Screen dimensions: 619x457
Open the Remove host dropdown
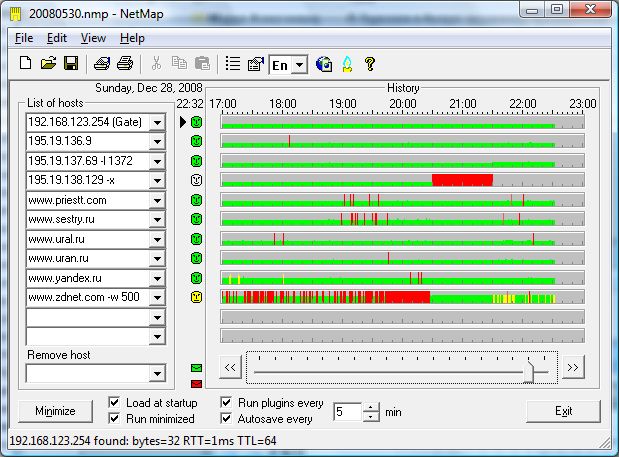[157, 373]
